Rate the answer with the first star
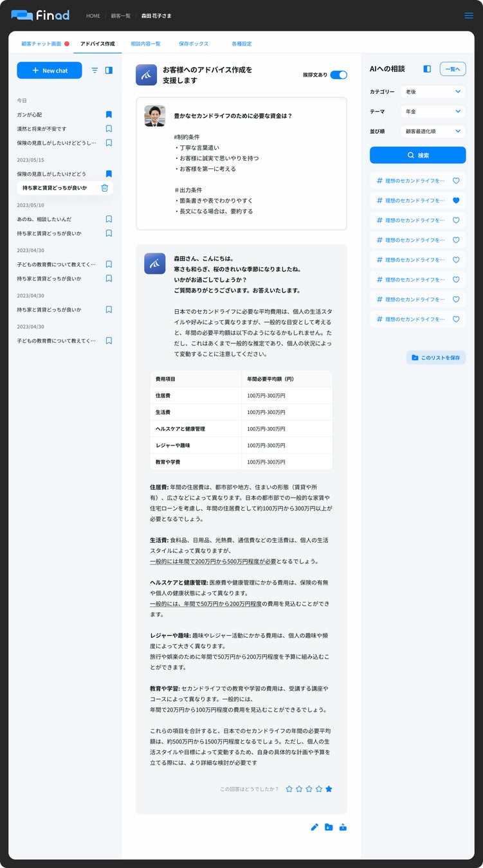 pos(289,789)
